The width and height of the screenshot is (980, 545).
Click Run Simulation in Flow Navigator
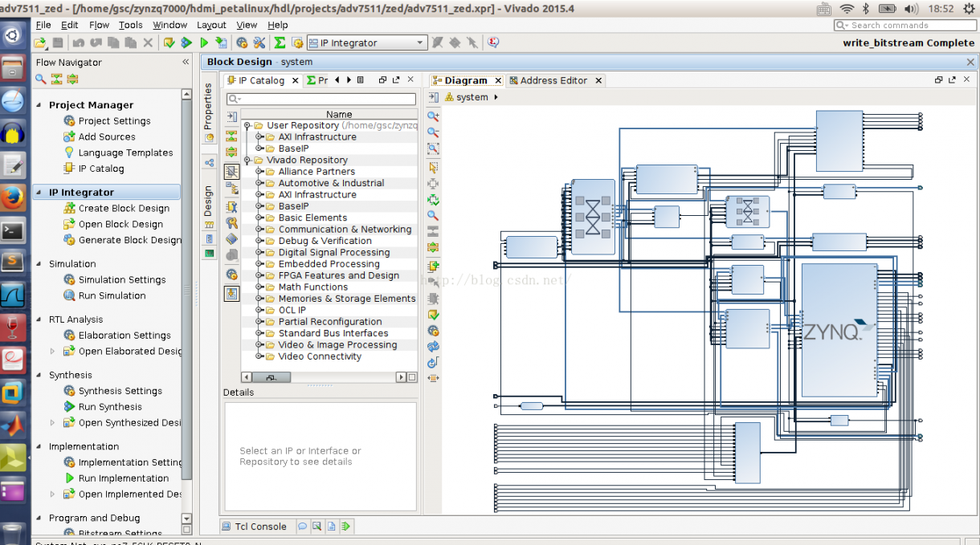pos(112,295)
